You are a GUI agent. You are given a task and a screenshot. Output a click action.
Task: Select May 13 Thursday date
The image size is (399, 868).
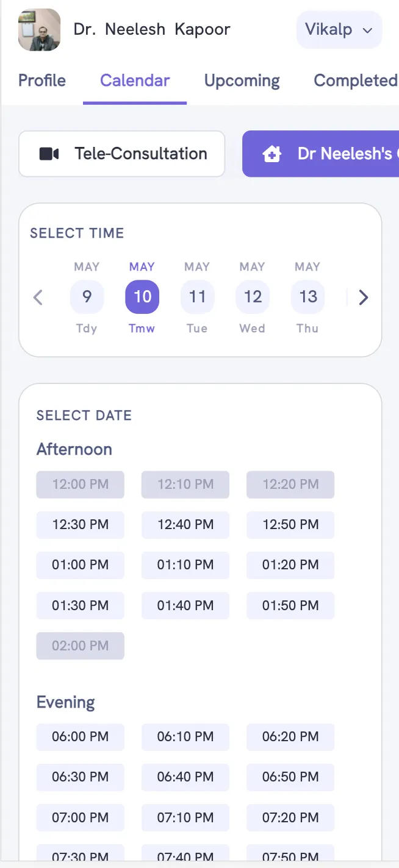[307, 297]
